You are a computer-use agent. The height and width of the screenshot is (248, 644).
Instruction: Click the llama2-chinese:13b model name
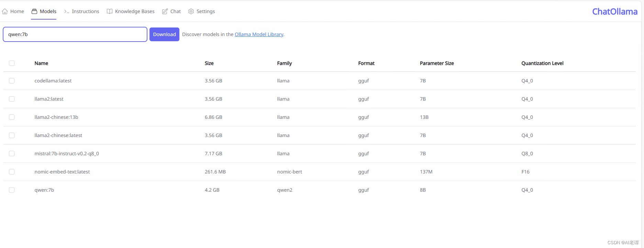[56, 117]
